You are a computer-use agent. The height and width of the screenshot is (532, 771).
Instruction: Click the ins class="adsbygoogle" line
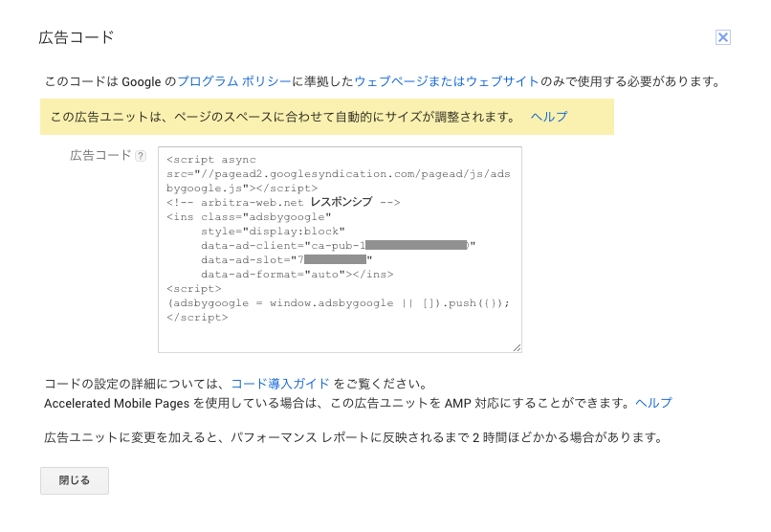249,217
